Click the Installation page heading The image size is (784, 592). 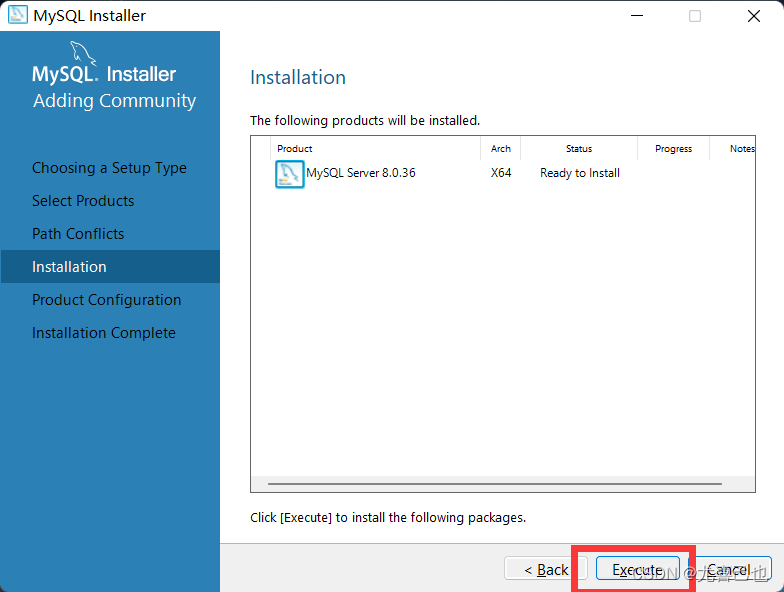[x=298, y=78]
